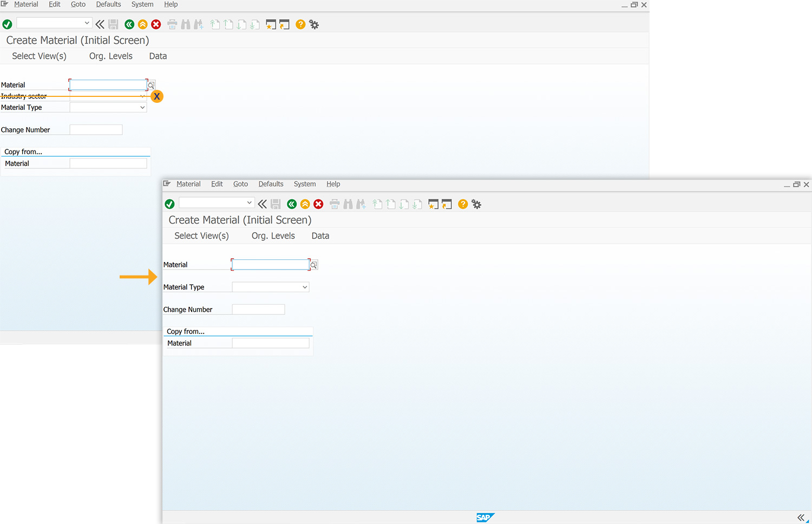
Task: Open command field dropdown in background window
Action: tap(87, 23)
